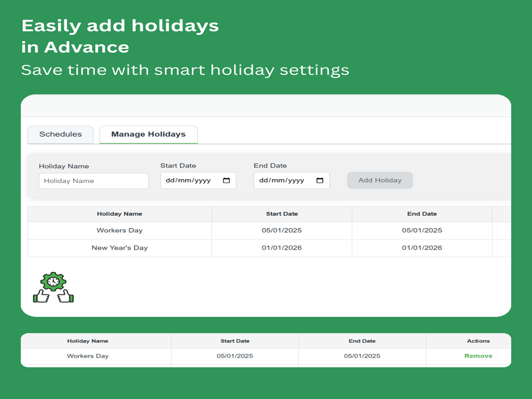Click the Start Date column header
The height and width of the screenshot is (399, 532).
click(x=282, y=214)
